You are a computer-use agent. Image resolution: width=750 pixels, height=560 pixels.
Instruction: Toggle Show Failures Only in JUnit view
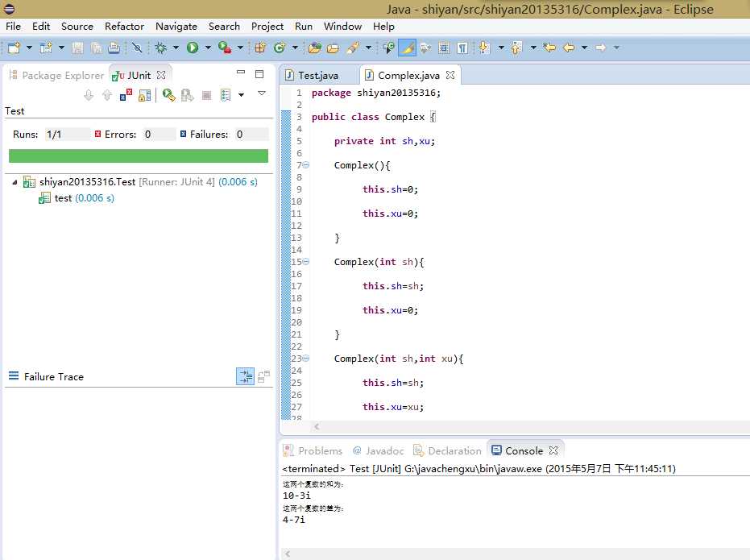click(126, 95)
